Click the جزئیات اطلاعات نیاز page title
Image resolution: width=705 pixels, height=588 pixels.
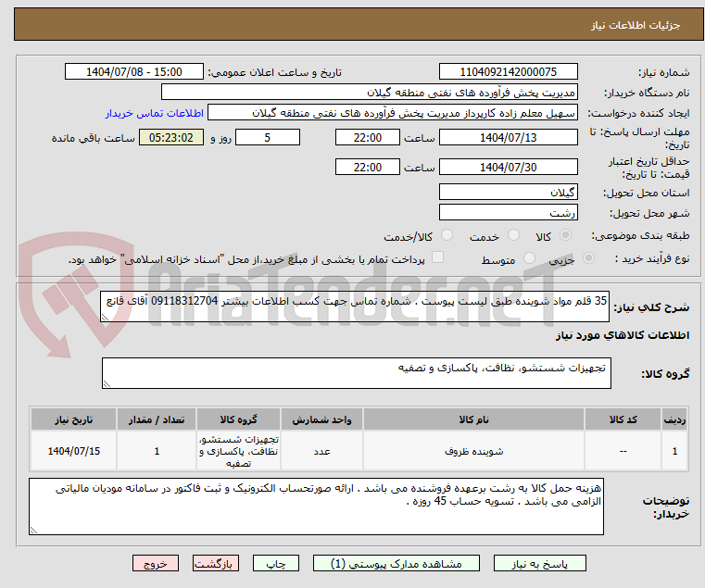[636, 25]
